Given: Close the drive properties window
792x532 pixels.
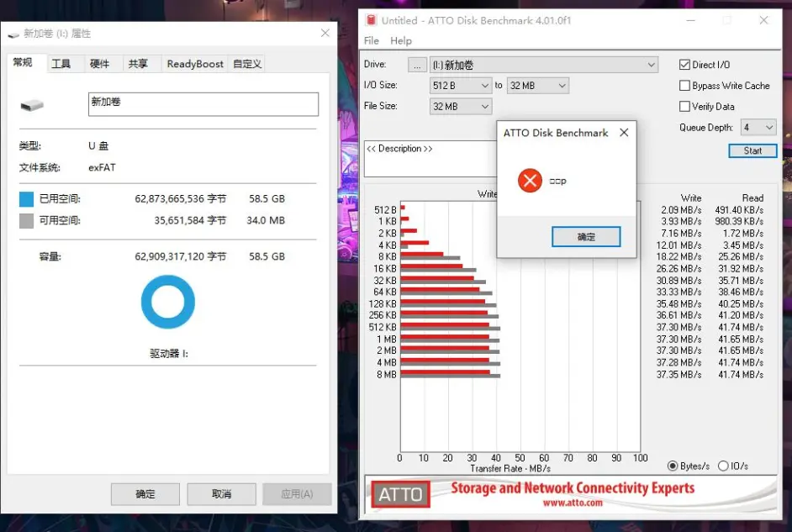Looking at the screenshot, I should [x=325, y=33].
